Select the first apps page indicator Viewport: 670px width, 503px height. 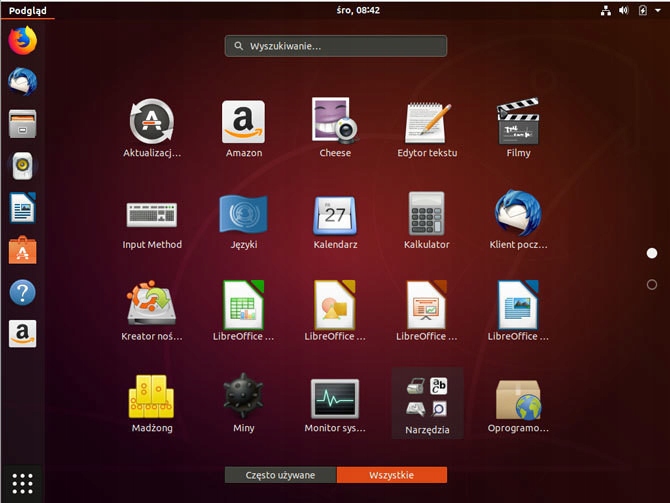click(652, 253)
